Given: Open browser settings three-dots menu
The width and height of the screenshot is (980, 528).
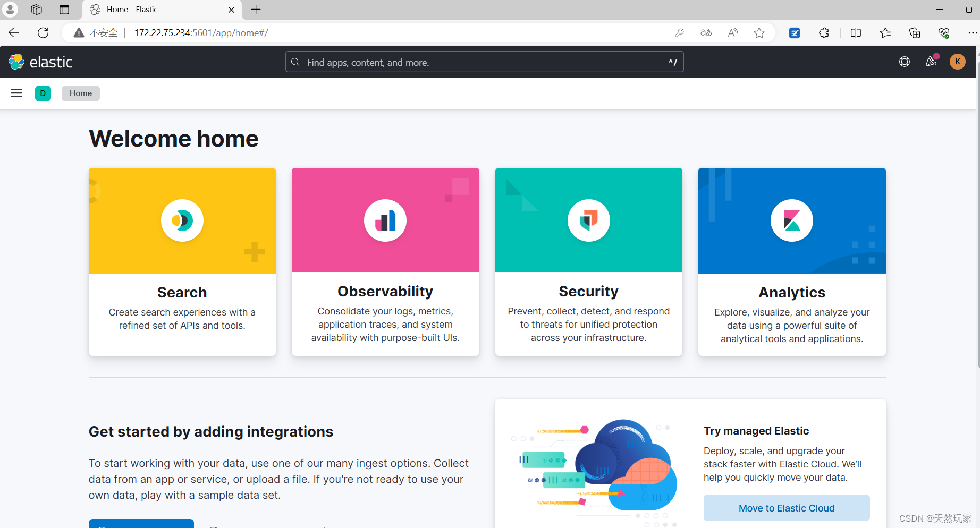Looking at the screenshot, I should (x=973, y=33).
